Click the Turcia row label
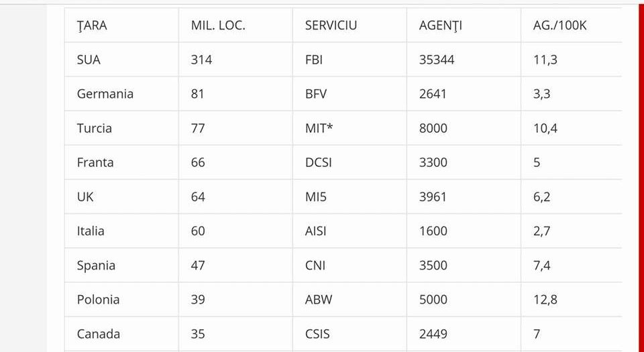This screenshot has height=352, width=644. (95, 128)
